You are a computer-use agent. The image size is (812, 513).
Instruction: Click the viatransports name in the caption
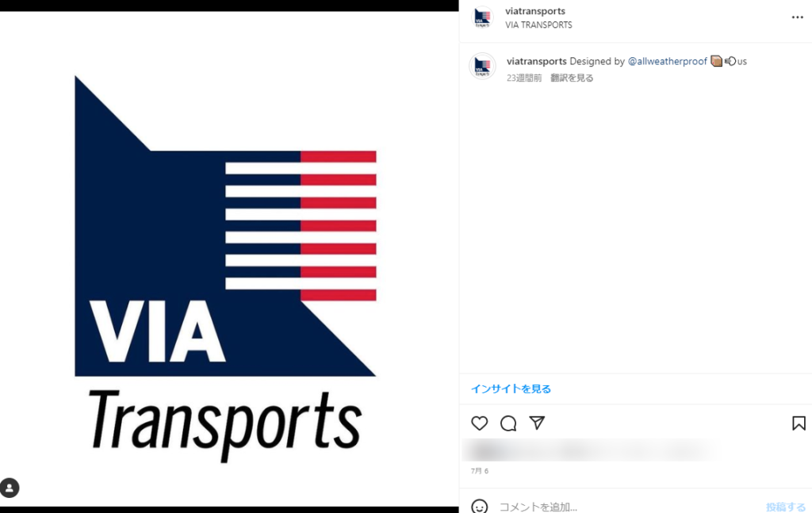(537, 61)
